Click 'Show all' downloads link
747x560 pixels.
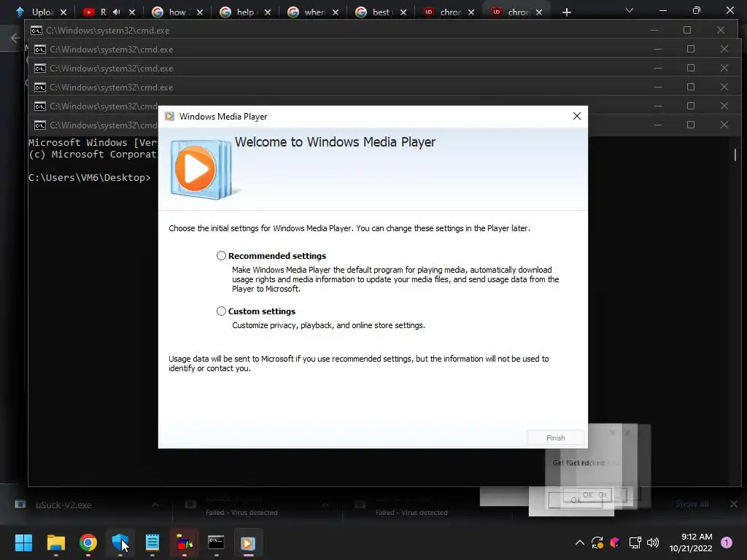692,504
